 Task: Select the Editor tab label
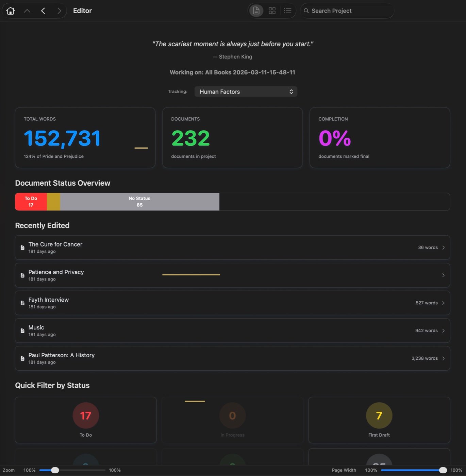(x=82, y=11)
